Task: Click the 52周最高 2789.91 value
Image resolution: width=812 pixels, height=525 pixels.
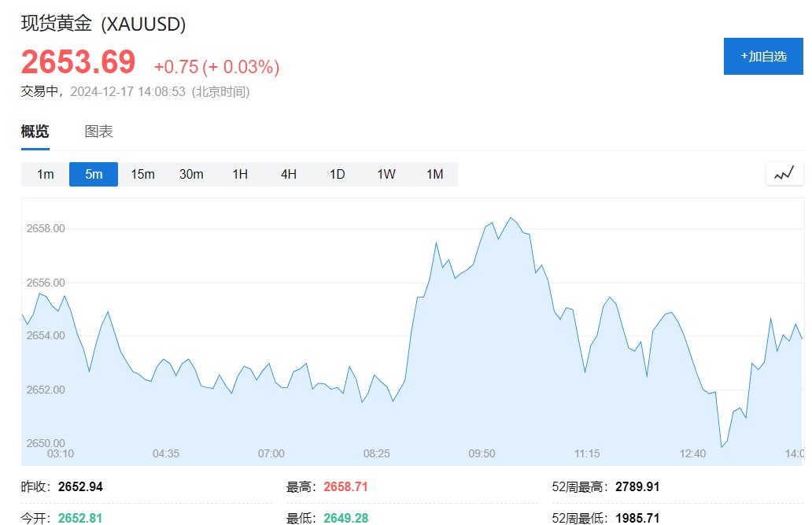Action: tap(637, 486)
